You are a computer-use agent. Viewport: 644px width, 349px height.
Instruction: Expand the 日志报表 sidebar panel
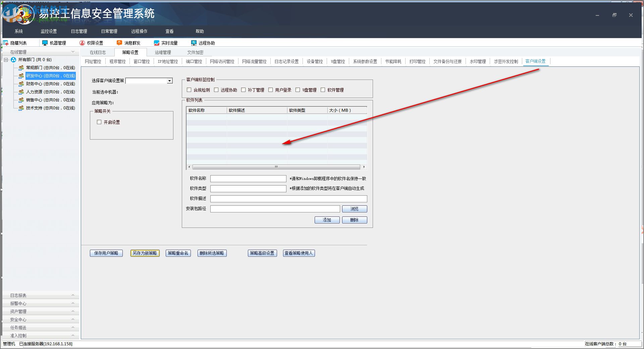pos(40,295)
